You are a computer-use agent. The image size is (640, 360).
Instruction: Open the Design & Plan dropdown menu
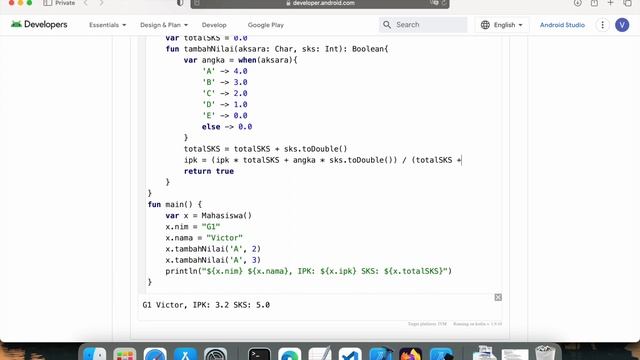coord(164,25)
